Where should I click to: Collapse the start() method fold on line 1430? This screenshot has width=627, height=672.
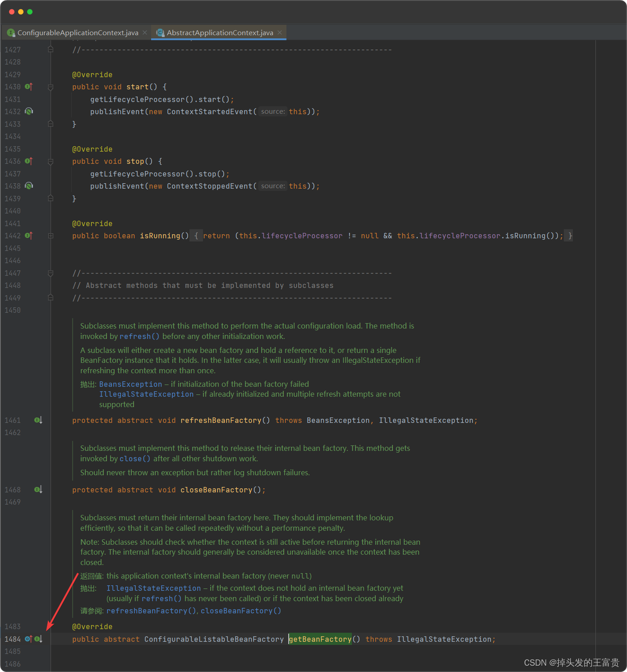pyautogui.click(x=51, y=87)
